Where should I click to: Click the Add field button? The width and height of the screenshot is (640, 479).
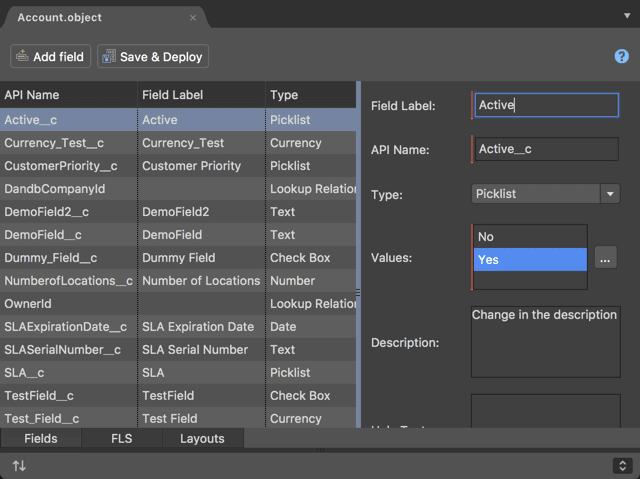tap(50, 56)
